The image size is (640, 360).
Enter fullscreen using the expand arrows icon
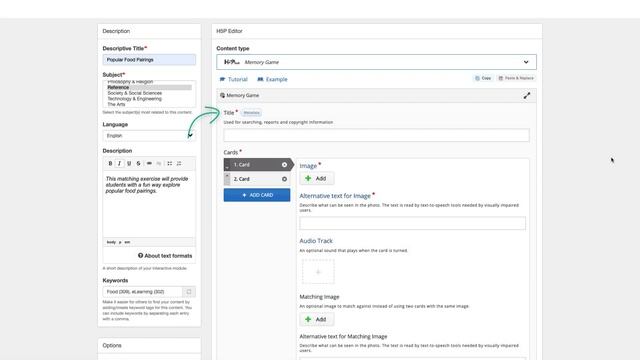527,96
